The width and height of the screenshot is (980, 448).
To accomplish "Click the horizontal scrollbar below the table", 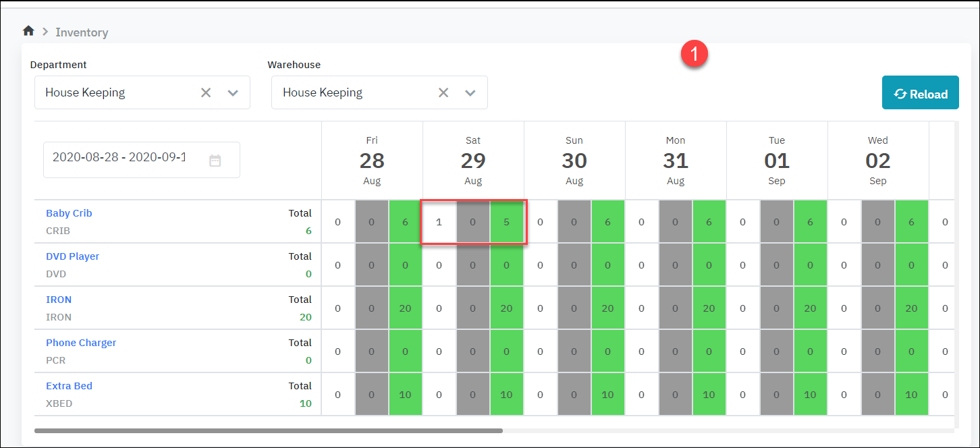I will tap(269, 430).
